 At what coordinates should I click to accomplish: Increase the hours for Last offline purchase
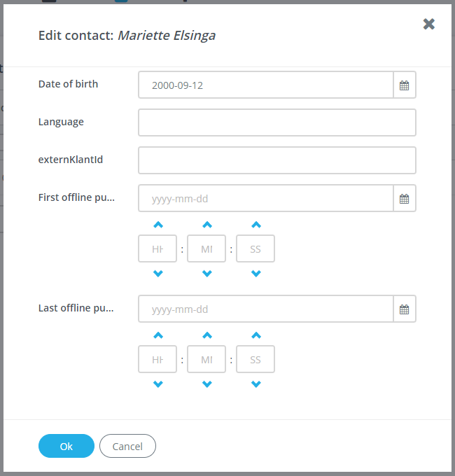click(x=158, y=336)
